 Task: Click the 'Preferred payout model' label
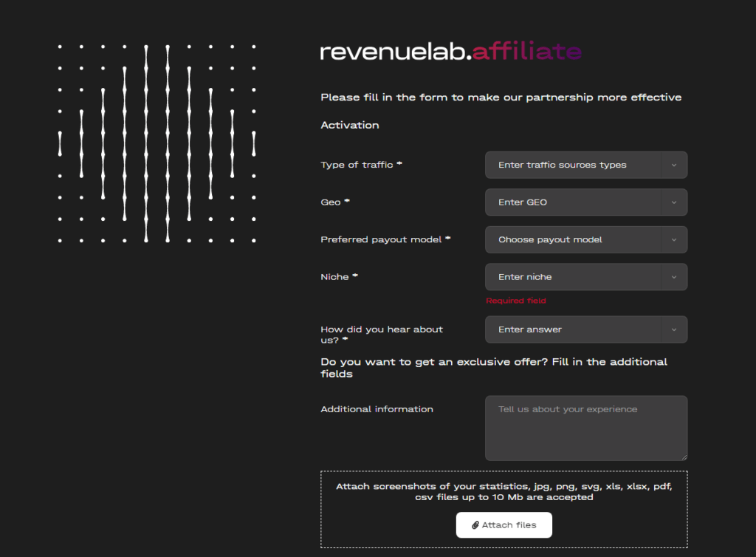[381, 240]
